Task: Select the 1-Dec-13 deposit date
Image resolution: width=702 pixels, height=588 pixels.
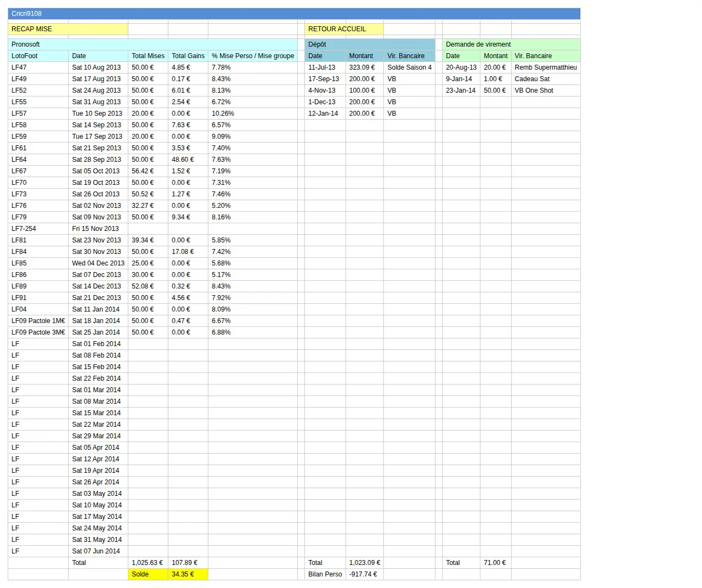Action: pyautogui.click(x=325, y=102)
